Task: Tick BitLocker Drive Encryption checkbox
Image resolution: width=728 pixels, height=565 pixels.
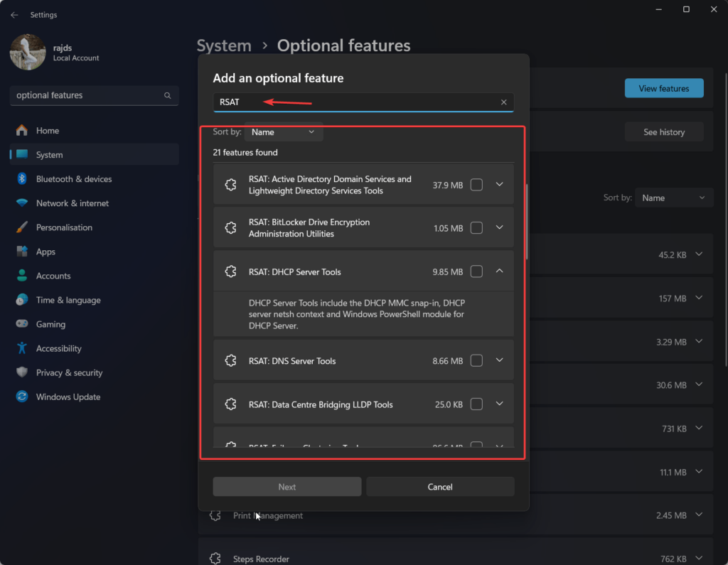Action: 476,228
